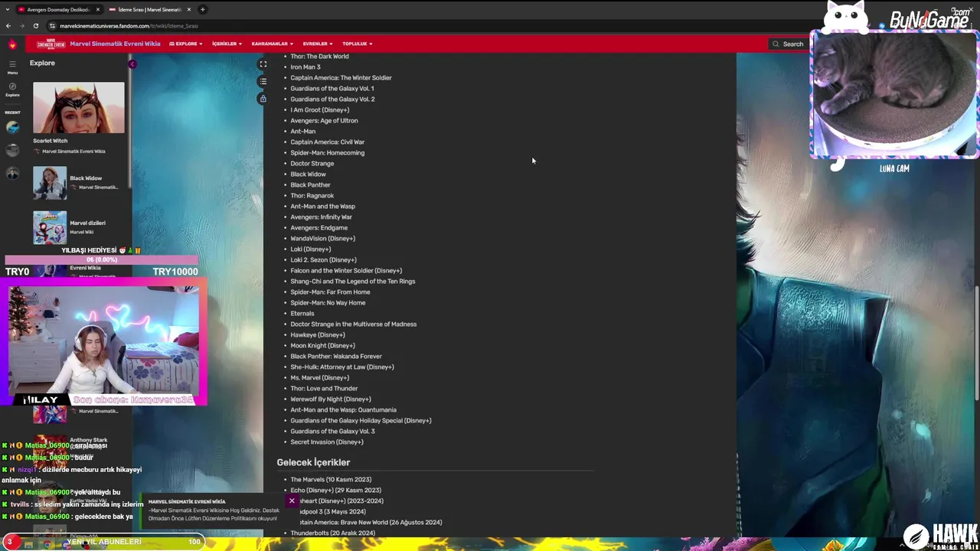Switch to İzleme Sırası Marvel tab
The width and height of the screenshot is (980, 551).
[149, 9]
